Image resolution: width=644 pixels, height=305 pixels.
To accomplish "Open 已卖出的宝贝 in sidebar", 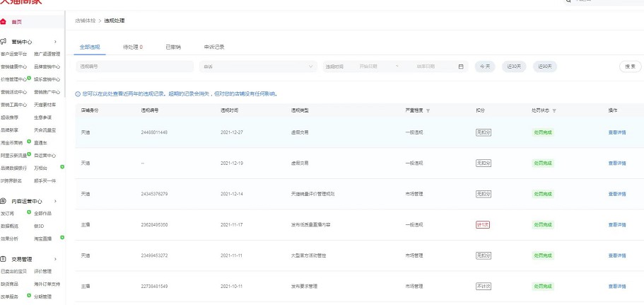I will [x=13, y=271].
